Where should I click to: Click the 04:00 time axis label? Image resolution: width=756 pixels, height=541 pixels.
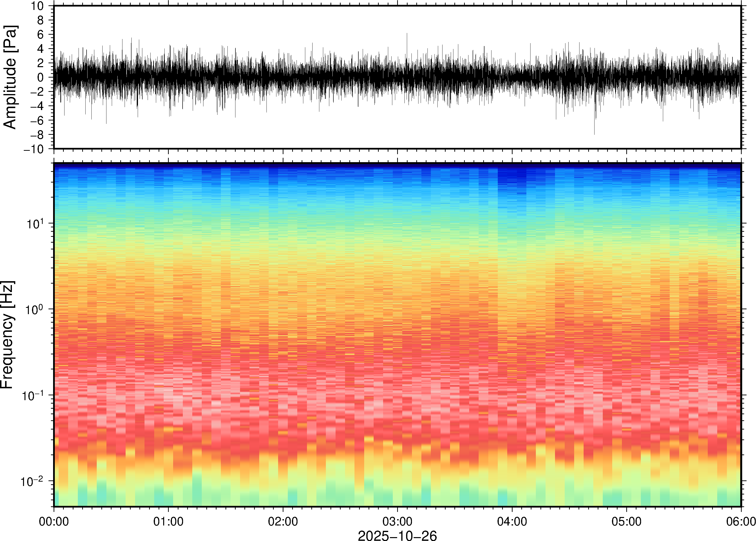point(512,521)
